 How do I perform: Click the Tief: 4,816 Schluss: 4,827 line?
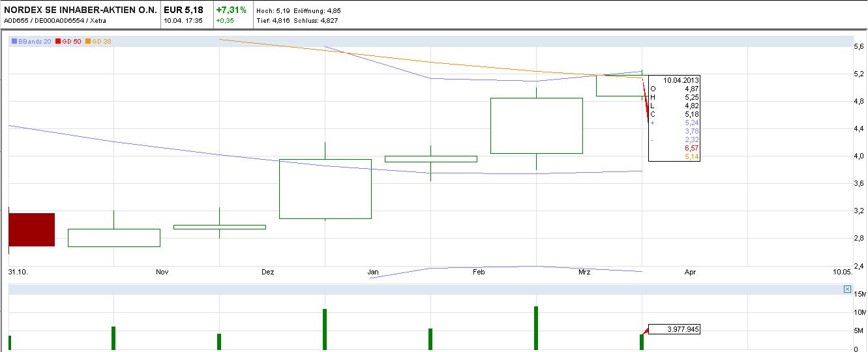pos(297,21)
